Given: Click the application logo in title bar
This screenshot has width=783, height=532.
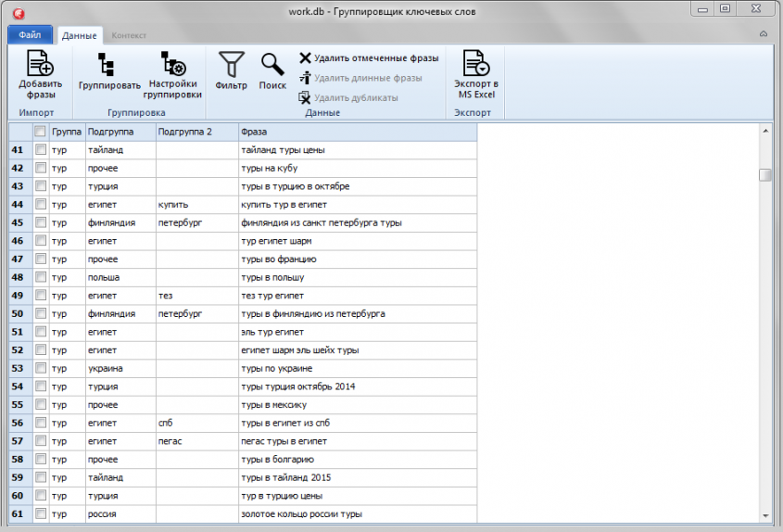Looking at the screenshot, I should 15,12.
